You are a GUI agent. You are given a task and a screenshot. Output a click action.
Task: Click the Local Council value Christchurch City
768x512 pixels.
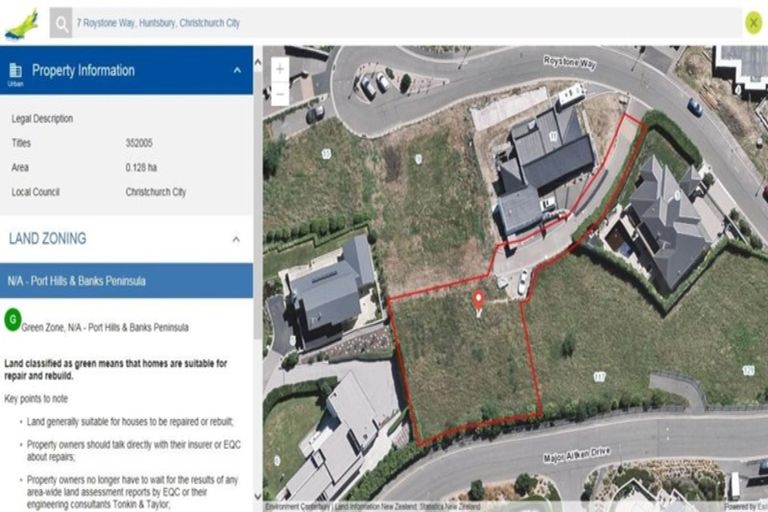pyautogui.click(x=156, y=192)
